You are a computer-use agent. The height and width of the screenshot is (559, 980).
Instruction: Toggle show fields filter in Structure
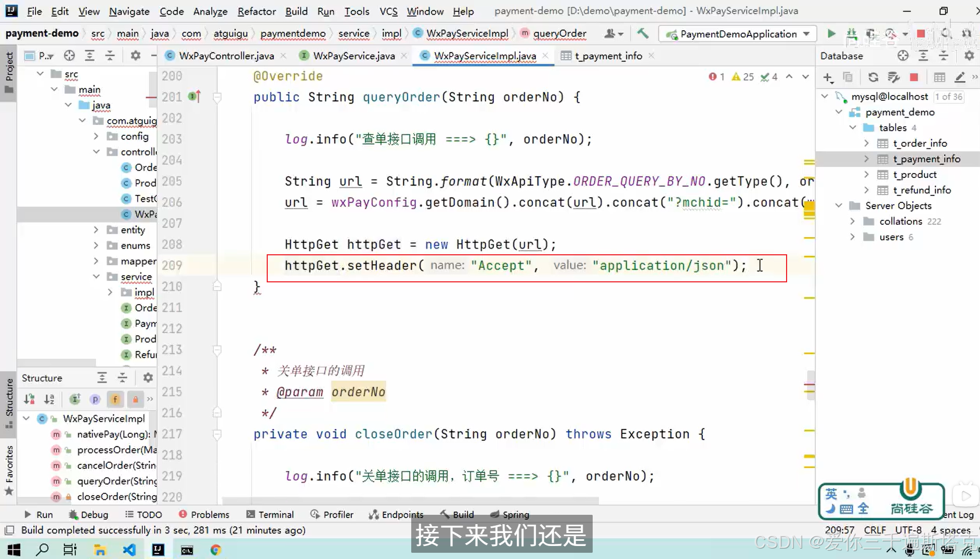pyautogui.click(x=115, y=399)
